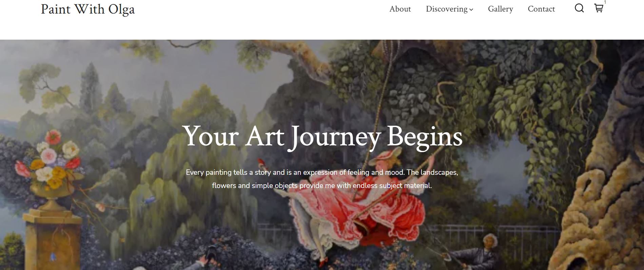
Task: Click the Your Art Journey Begins heading
Action: point(322,136)
